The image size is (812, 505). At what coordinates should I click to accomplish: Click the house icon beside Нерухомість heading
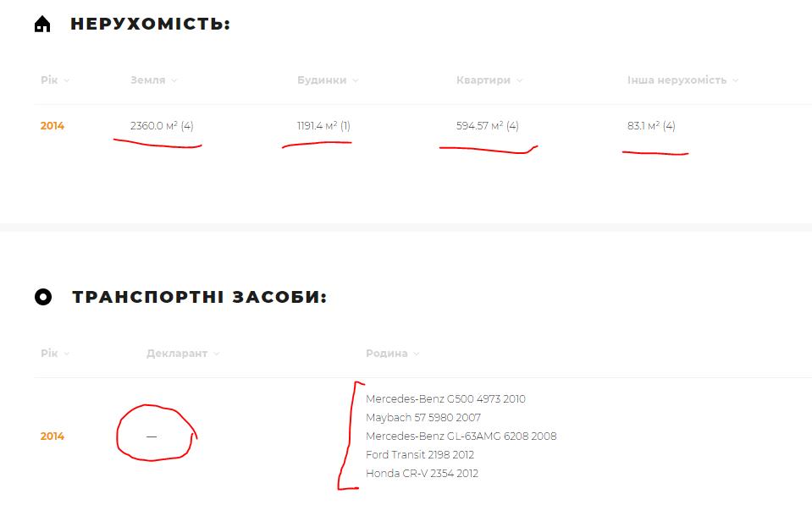point(42,25)
